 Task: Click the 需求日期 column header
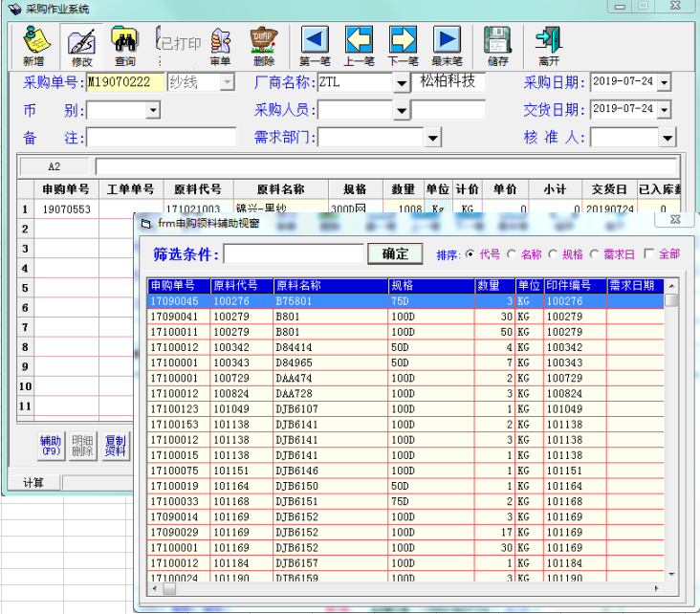pos(635,286)
